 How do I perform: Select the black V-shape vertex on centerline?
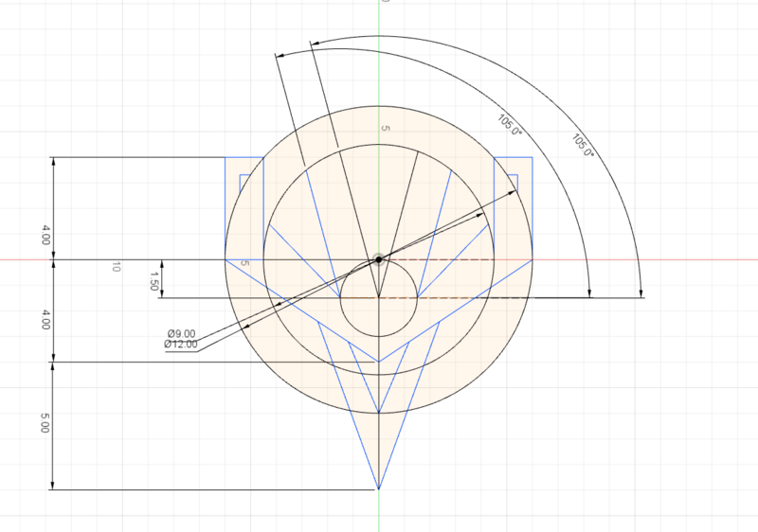pos(378,362)
